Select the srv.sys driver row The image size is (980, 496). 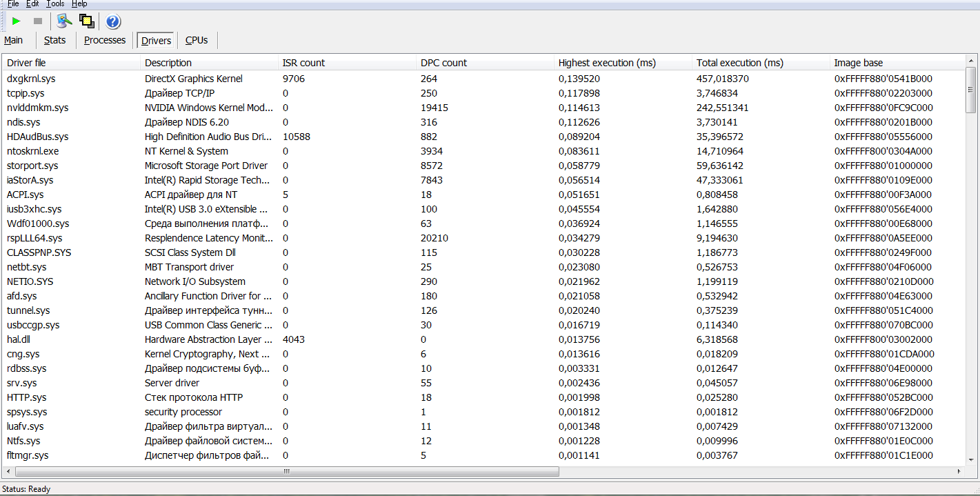[483, 383]
